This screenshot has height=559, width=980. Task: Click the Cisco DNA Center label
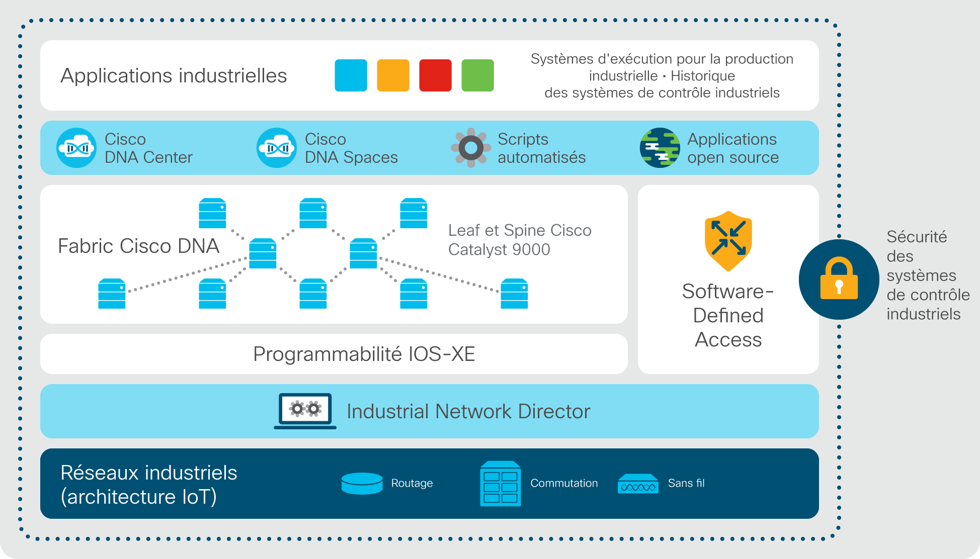click(148, 148)
